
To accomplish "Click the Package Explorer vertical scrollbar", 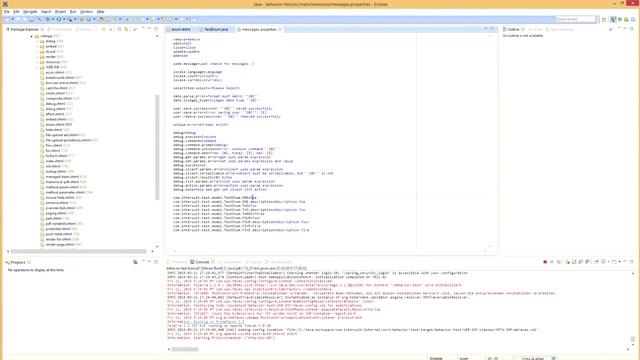I will point(157,147).
